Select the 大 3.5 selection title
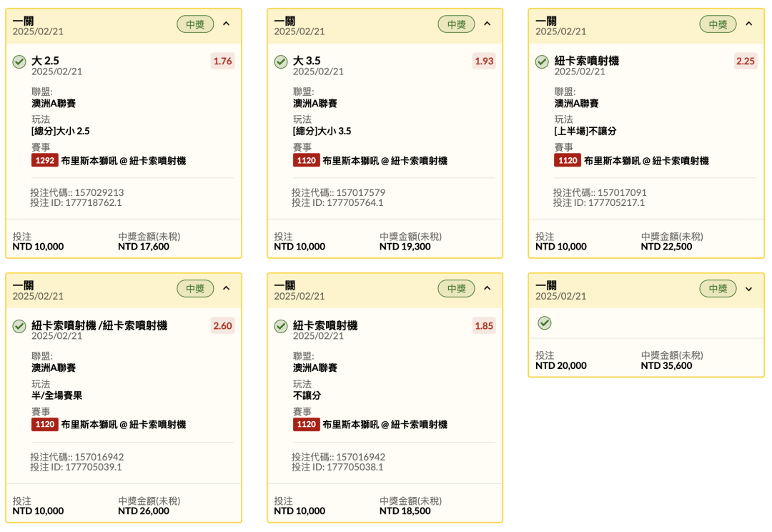This screenshot has width=772, height=532. pos(307,61)
